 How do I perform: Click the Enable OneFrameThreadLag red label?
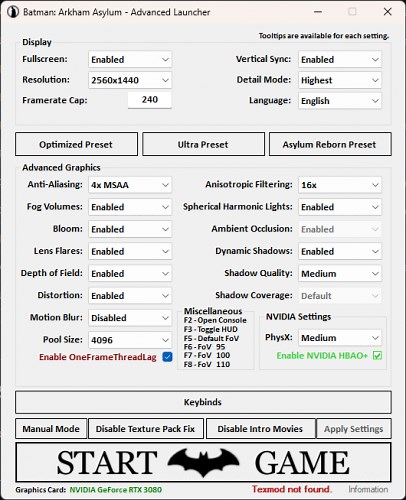(98, 357)
